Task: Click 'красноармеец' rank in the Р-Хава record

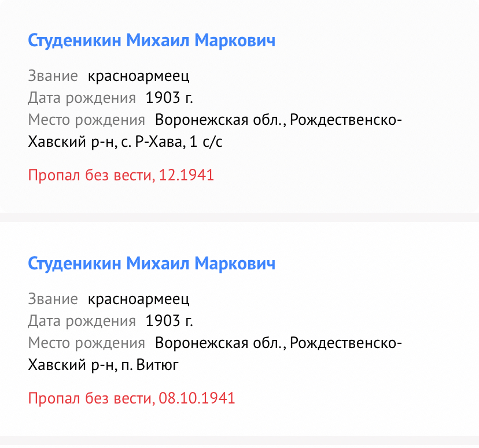Action: tap(139, 76)
